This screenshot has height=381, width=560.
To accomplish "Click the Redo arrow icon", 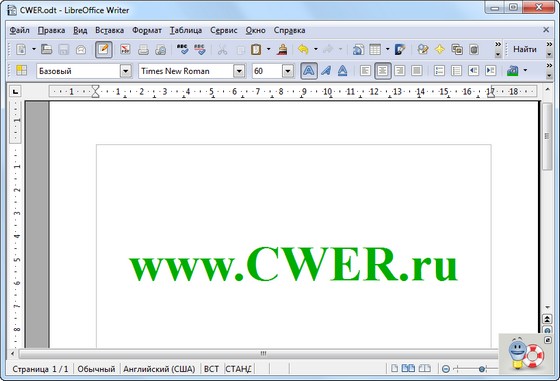I will pos(328,49).
